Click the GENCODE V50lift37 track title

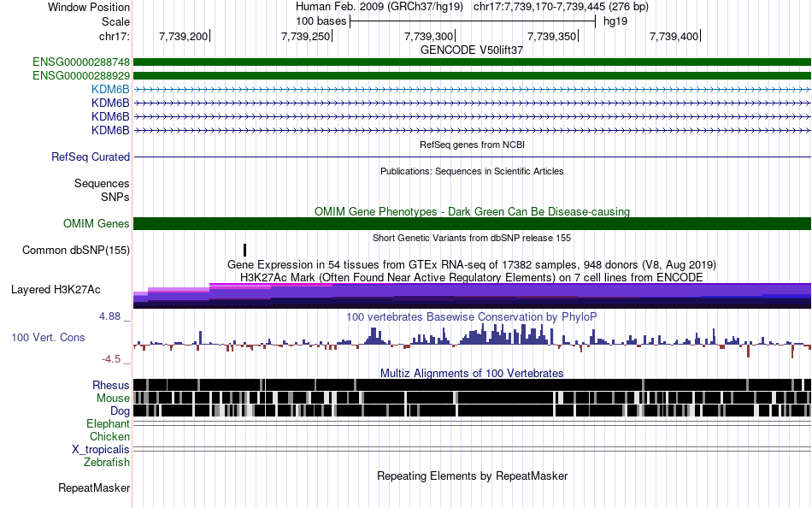tap(472, 50)
